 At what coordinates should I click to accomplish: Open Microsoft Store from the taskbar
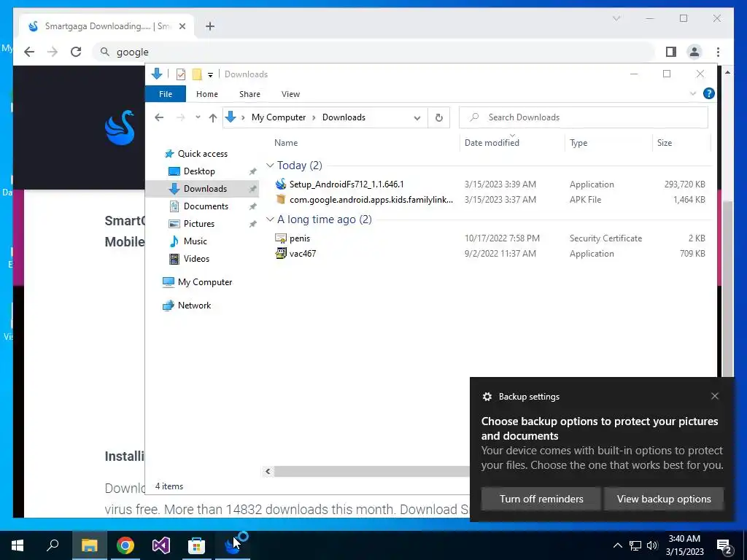click(x=196, y=545)
